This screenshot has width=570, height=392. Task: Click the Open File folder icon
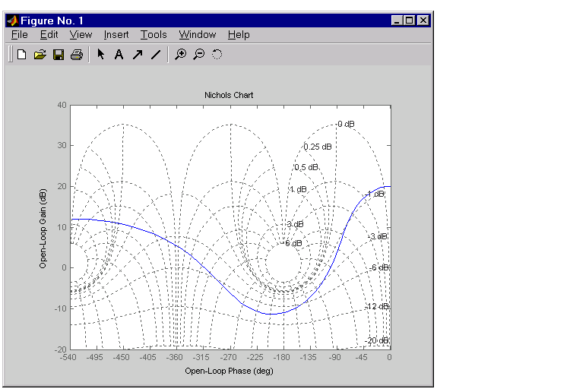tap(40, 55)
